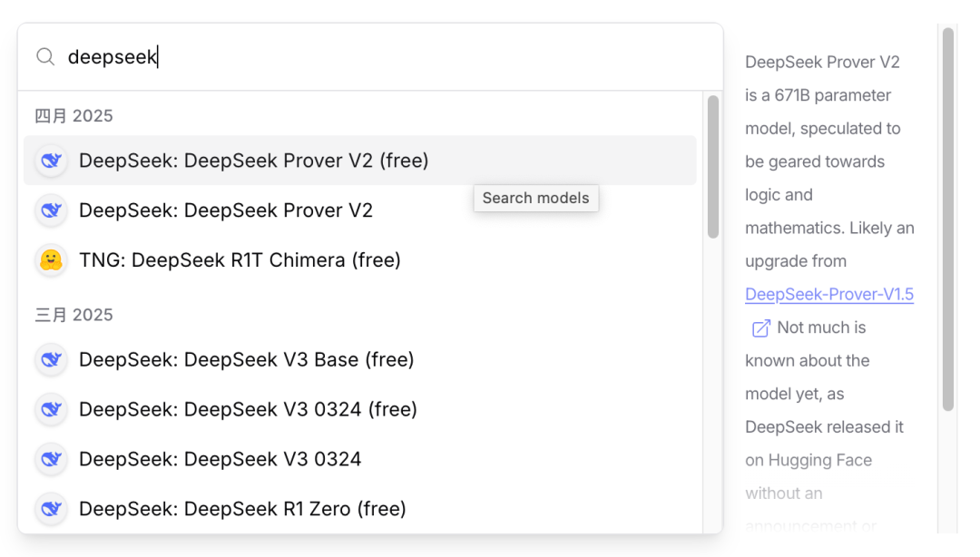
Task: Select DeepSeek R1 Zero (free) model
Action: (242, 509)
